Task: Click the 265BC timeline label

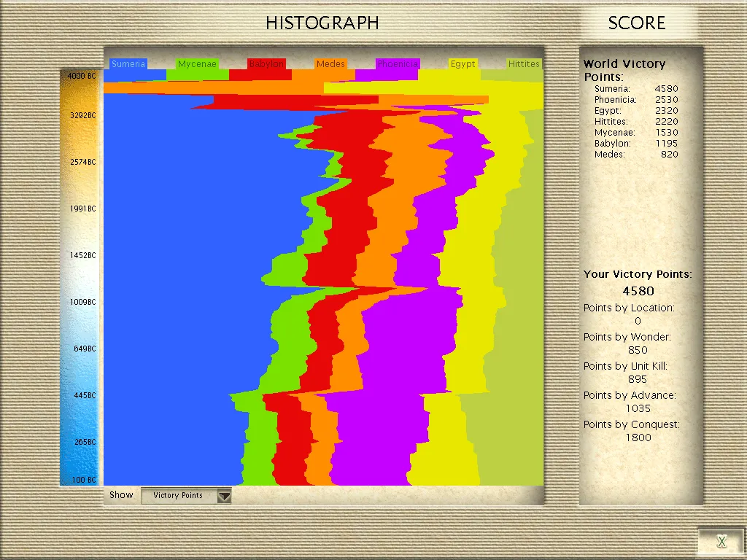Action: (85, 442)
